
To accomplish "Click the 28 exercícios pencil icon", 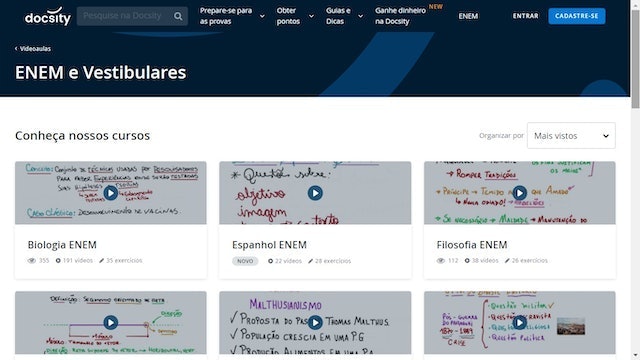I will pos(310,261).
